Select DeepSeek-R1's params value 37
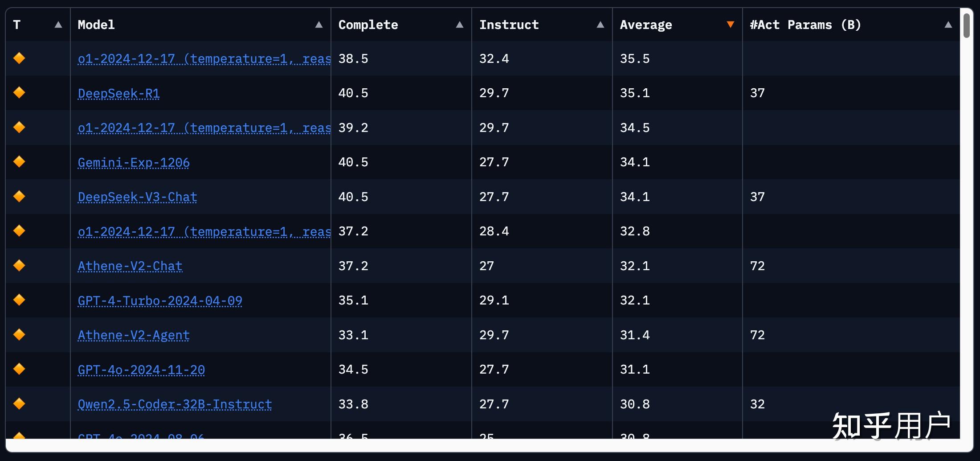The image size is (980, 461). coord(757,93)
